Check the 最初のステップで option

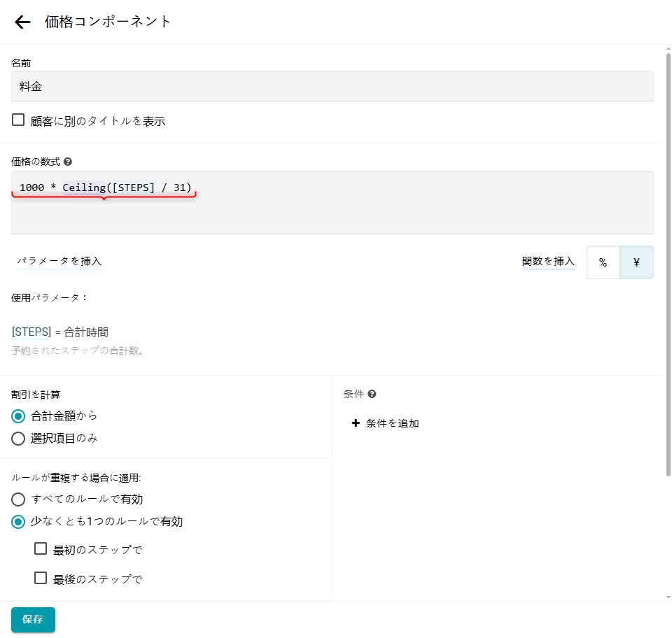coord(41,549)
